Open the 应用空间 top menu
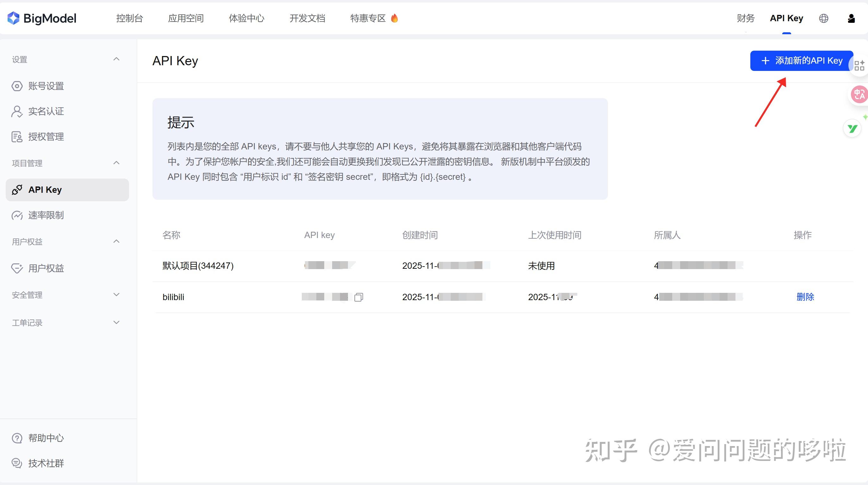The width and height of the screenshot is (868, 485). coord(186,18)
